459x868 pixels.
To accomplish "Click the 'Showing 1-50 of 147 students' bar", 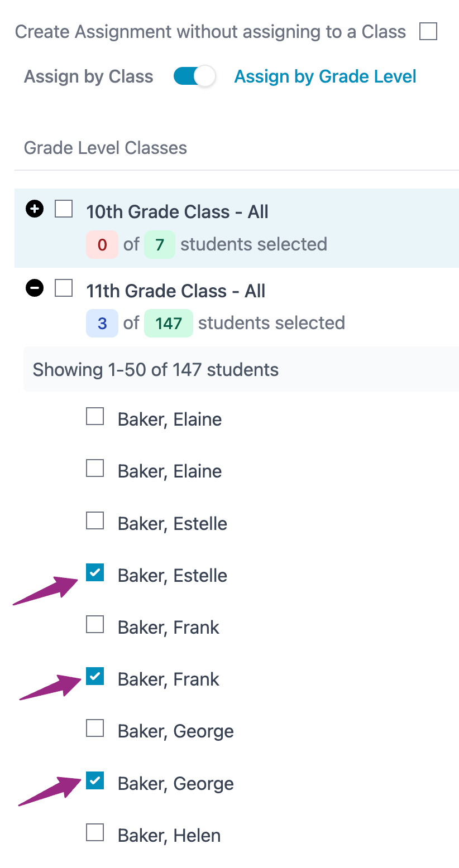I will pos(241,369).
